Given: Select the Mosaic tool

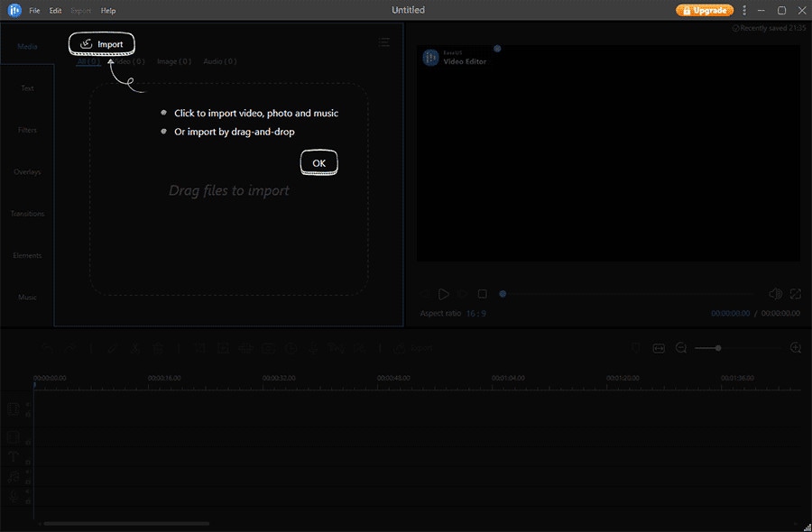Looking at the screenshot, I should [245, 349].
